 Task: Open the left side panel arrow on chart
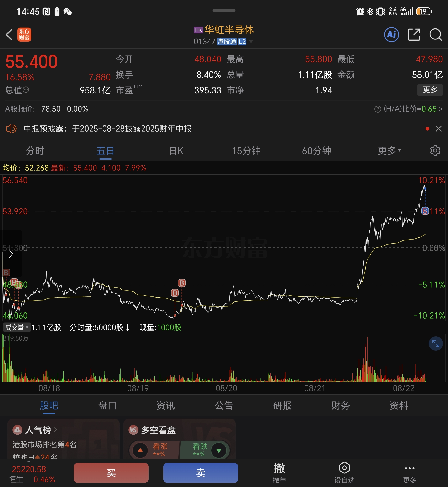pyautogui.click(x=11, y=253)
